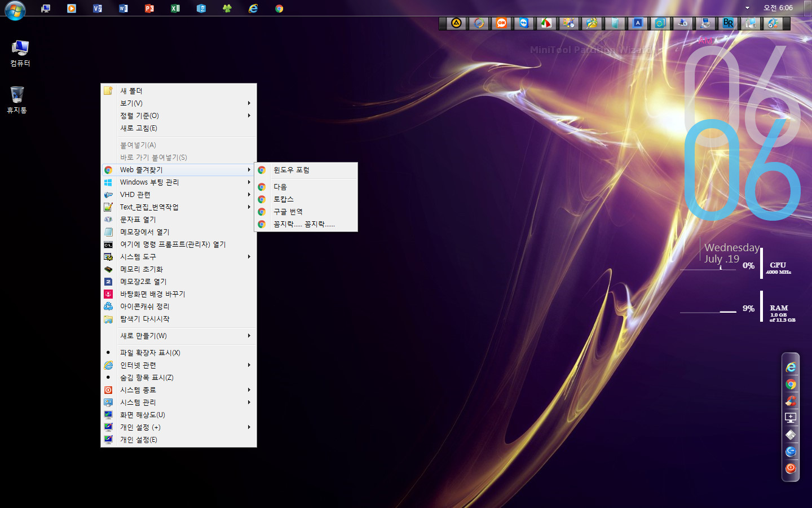
Task: Click the floppy disk icon in vertical dock
Action: tap(791, 435)
